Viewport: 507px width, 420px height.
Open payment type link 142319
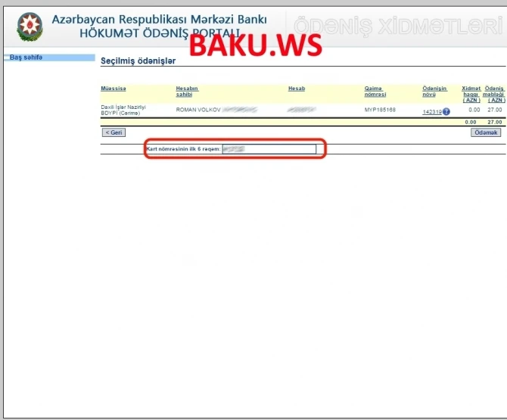click(x=432, y=112)
